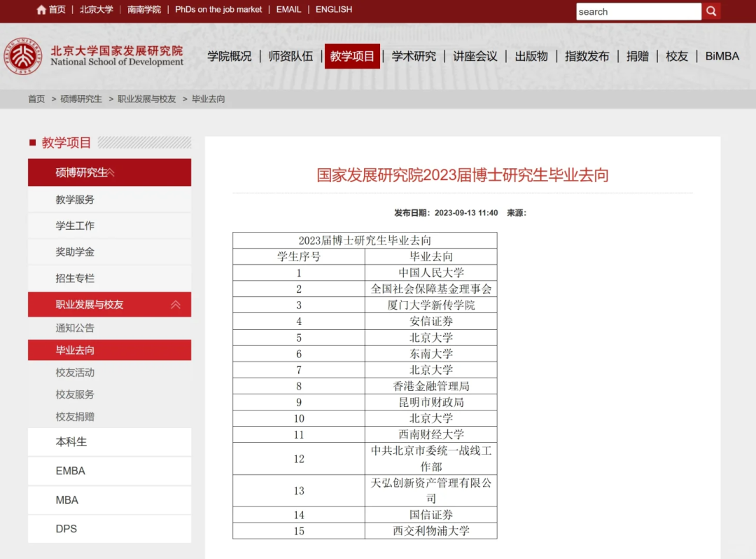Screen dimensions: 756x559
Task: Collapse the 职业发展与校友 chevron arrow
Action: pyautogui.click(x=176, y=305)
